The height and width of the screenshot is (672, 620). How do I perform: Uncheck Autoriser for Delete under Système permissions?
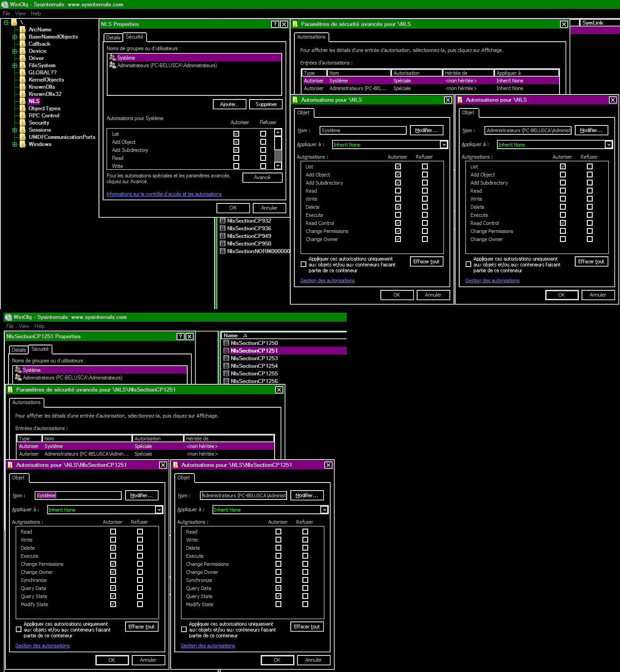(398, 207)
